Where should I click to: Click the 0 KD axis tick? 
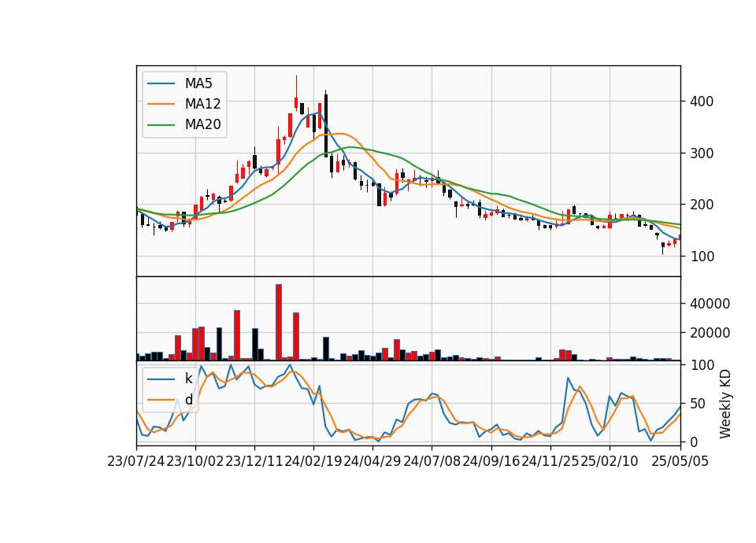point(694,441)
